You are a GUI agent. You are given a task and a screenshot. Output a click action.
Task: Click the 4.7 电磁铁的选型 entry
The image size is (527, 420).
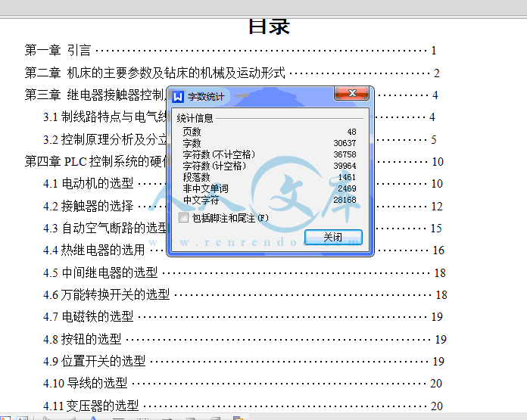point(242,316)
